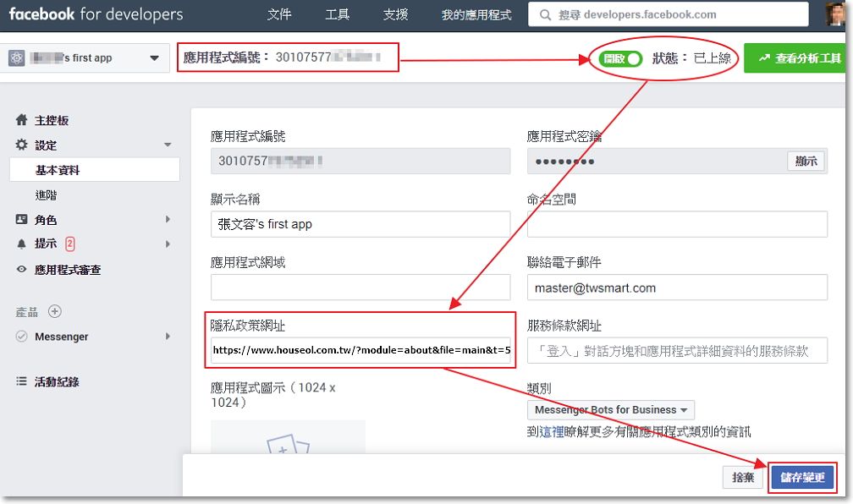Click 顯示 to reveal app secret
853x504 pixels.
pos(806,162)
